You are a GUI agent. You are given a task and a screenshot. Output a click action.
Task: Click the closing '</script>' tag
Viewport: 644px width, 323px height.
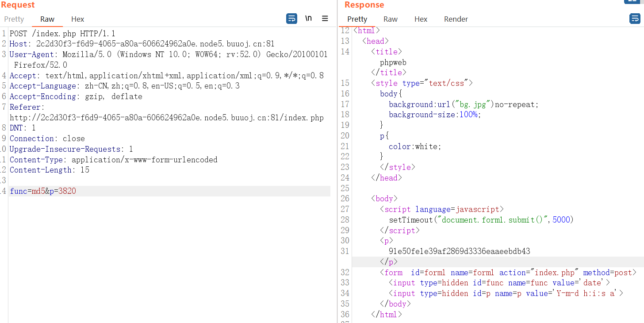click(400, 231)
